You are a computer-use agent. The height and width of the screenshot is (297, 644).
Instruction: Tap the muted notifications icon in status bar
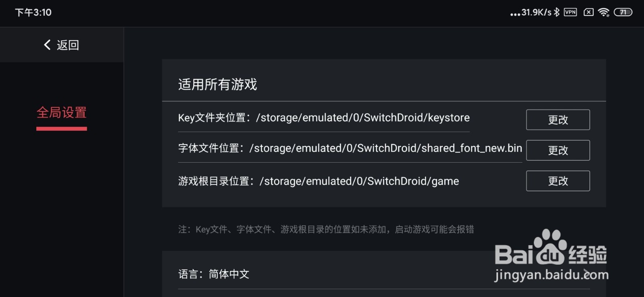coord(587,12)
